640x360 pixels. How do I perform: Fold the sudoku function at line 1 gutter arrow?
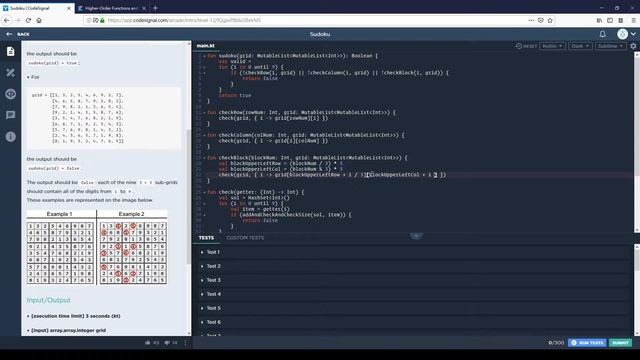[204, 56]
